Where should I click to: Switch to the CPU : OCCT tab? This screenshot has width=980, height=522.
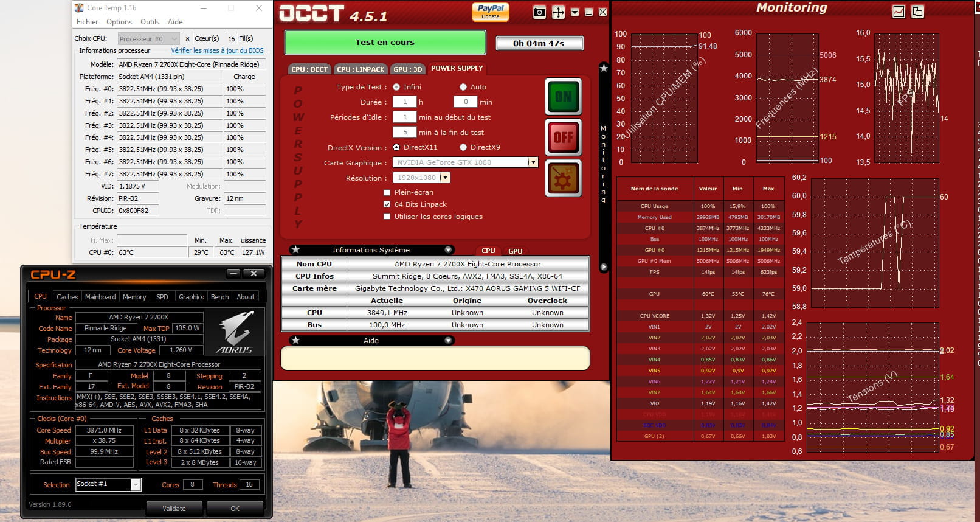(309, 69)
